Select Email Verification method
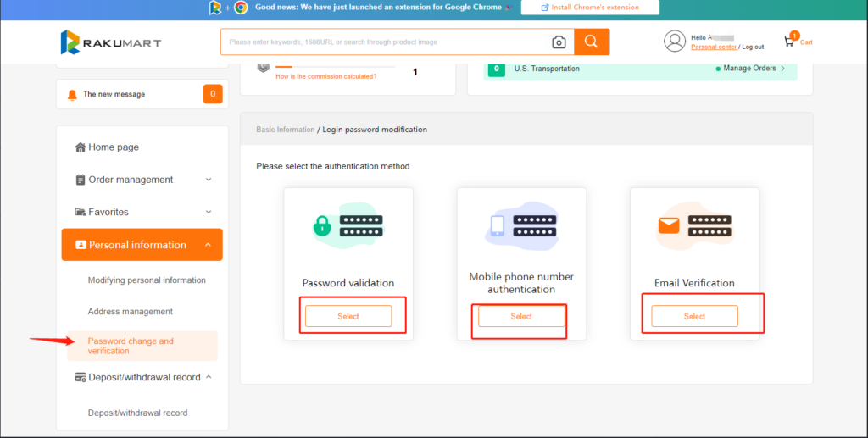Screen dimensions: 868x438 695,316
